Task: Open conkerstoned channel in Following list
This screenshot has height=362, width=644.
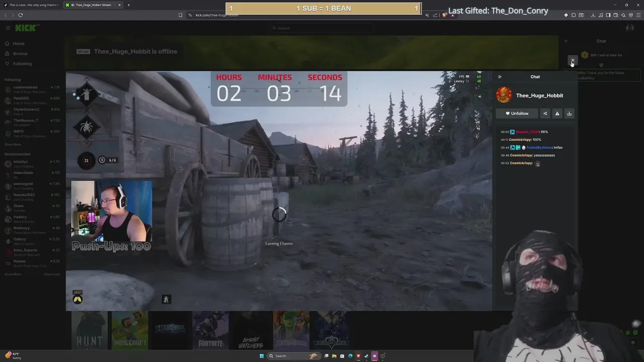Action: [32, 89]
